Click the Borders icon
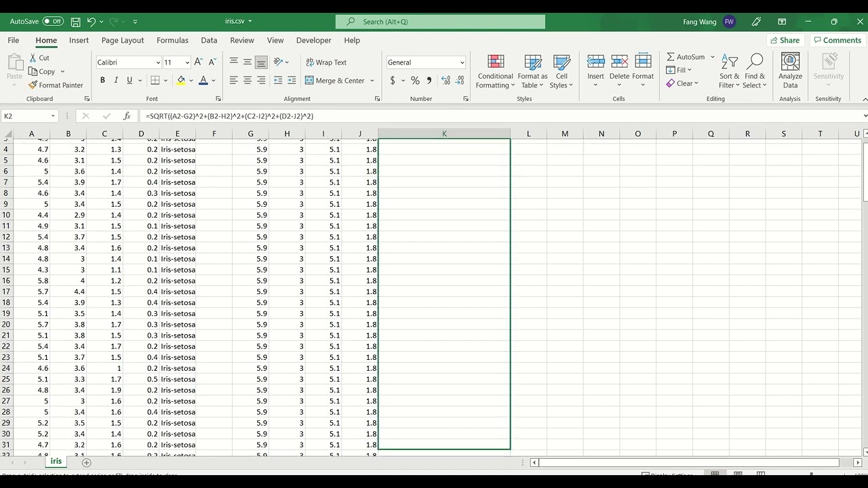 click(x=155, y=80)
